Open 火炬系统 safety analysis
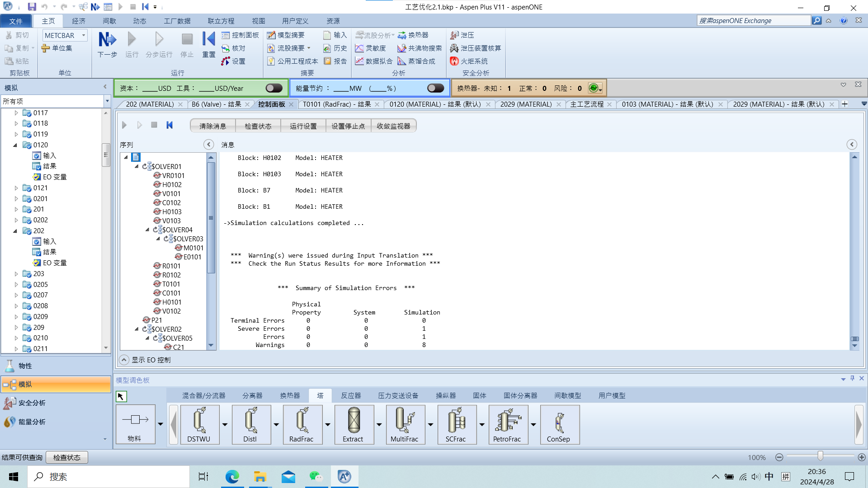 point(469,61)
